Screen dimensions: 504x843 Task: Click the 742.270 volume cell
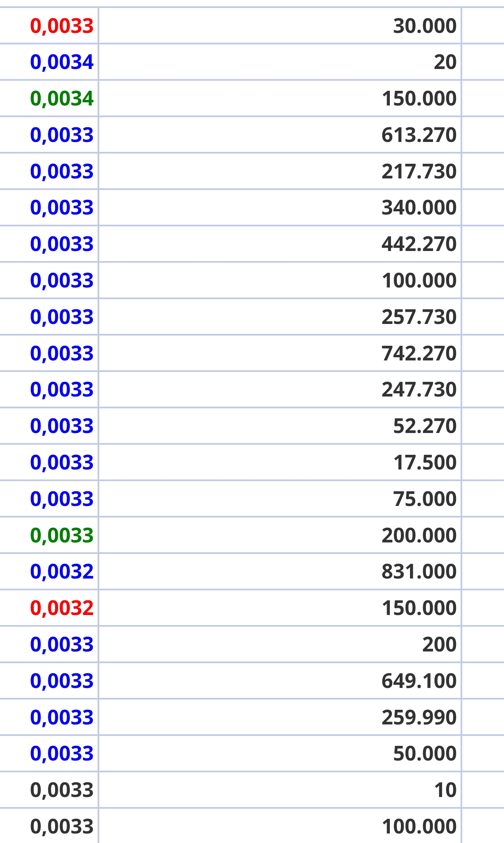tap(280, 353)
